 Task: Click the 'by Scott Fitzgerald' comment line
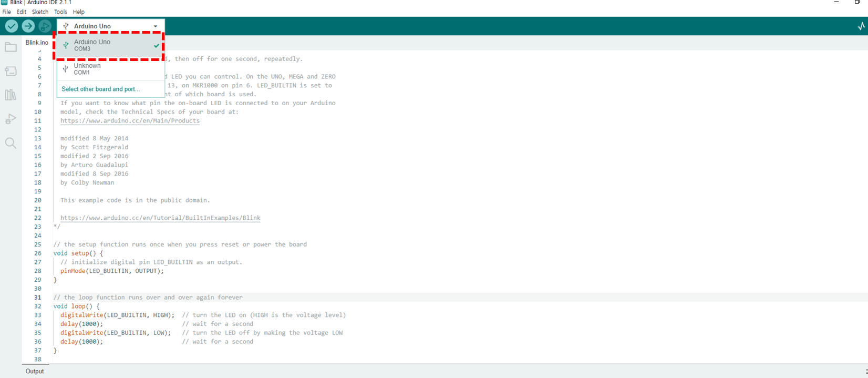(94, 147)
